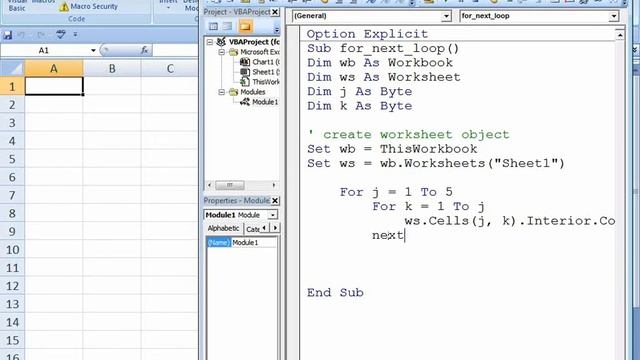640x360 pixels.
Task: Click the Chart1 icon in project tree
Action: tap(245, 62)
